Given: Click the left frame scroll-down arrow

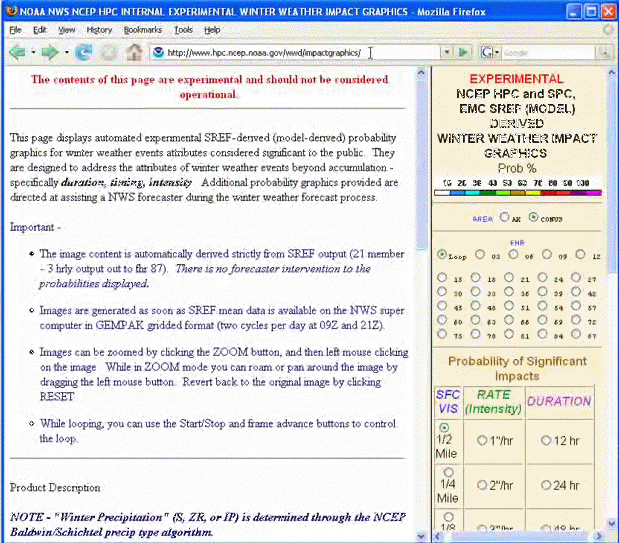Looking at the screenshot, I should click(421, 536).
